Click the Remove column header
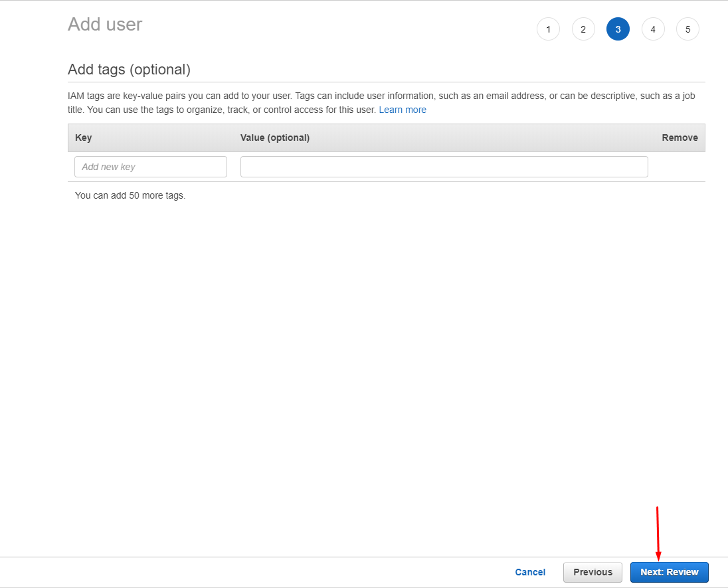The height and width of the screenshot is (588, 728). click(680, 138)
